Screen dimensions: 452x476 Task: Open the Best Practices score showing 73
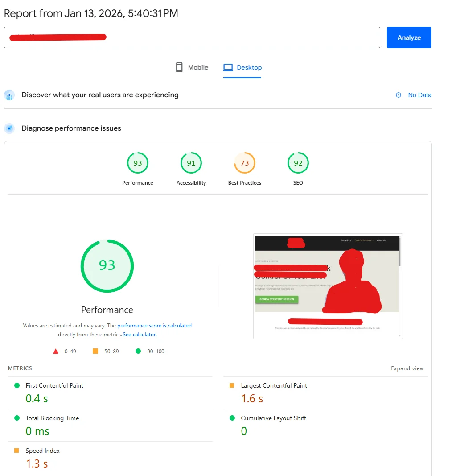244,163
